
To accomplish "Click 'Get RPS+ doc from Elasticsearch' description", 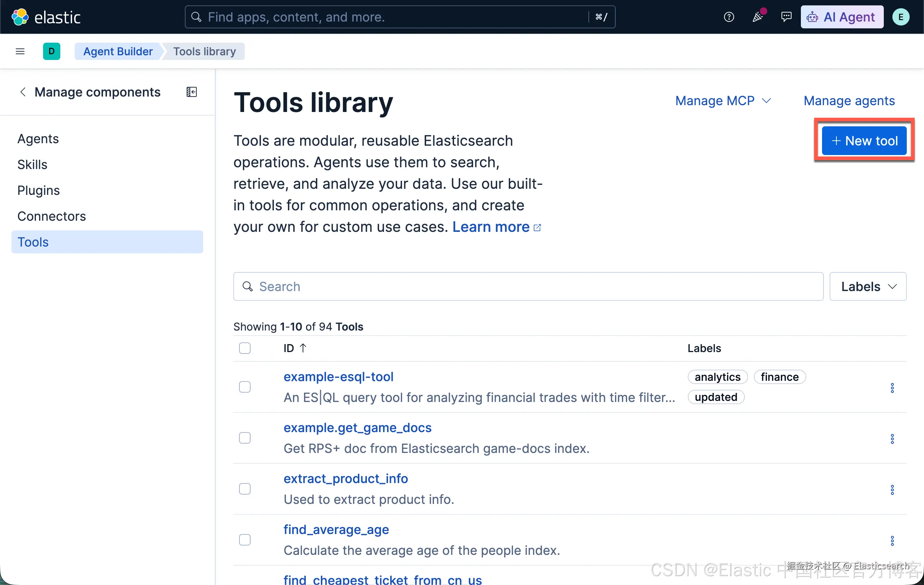I will tap(436, 448).
